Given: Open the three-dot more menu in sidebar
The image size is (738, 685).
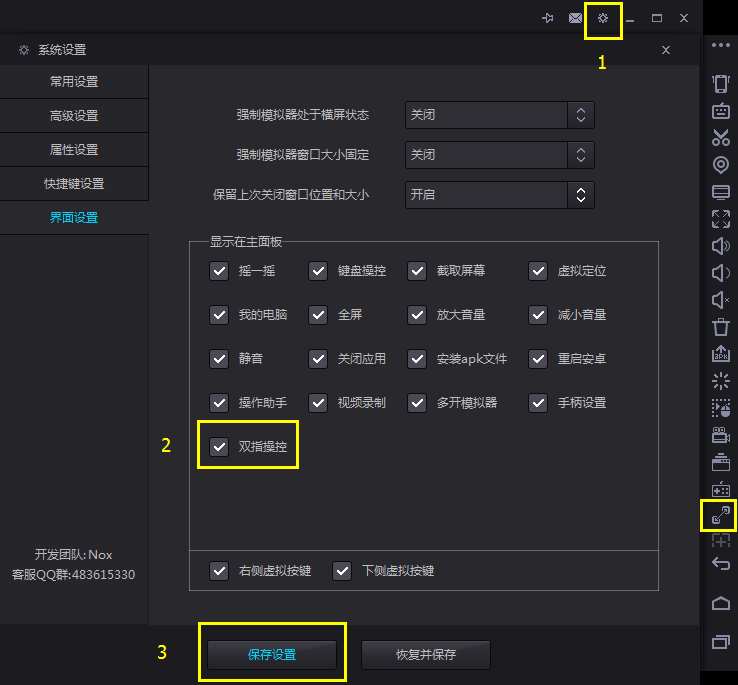Looking at the screenshot, I should [721, 45].
